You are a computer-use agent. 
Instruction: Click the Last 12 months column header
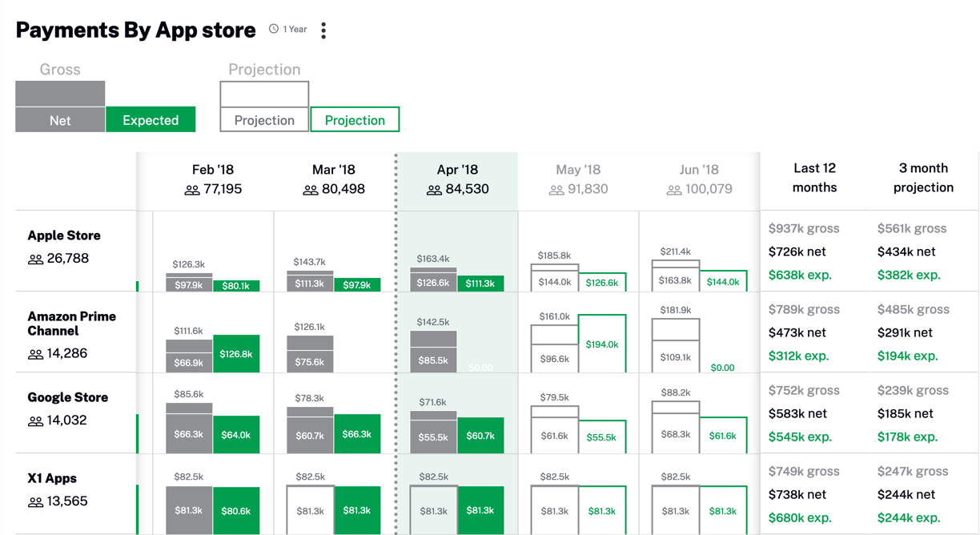pyautogui.click(x=814, y=178)
